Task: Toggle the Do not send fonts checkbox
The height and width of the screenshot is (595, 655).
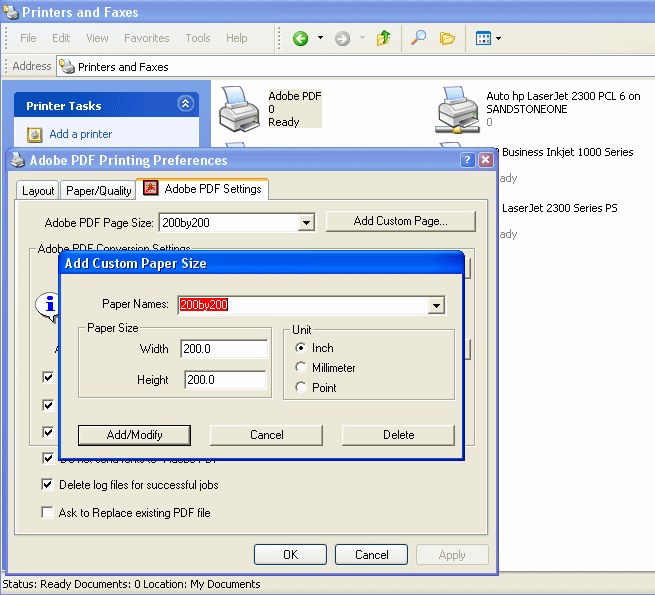Action: pyautogui.click(x=48, y=458)
